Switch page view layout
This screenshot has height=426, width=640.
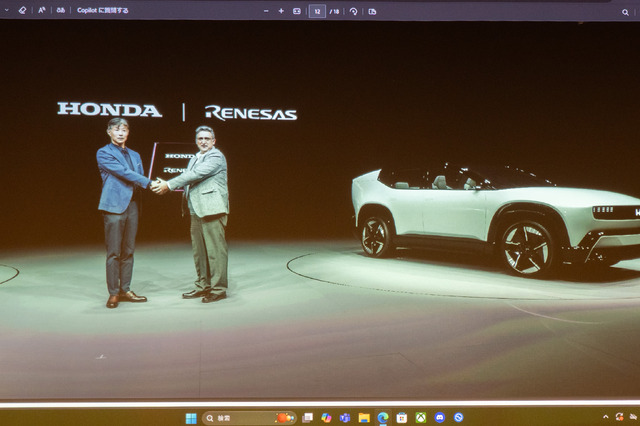(x=372, y=11)
